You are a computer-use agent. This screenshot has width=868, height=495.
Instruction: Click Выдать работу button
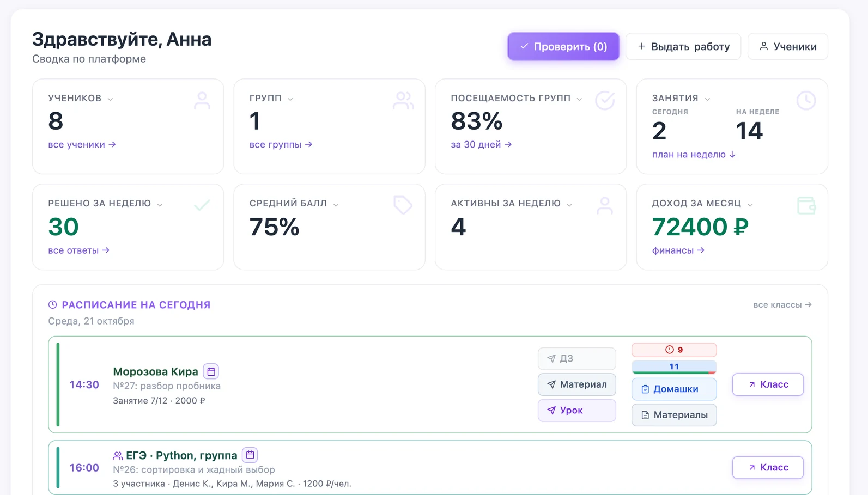(x=683, y=46)
